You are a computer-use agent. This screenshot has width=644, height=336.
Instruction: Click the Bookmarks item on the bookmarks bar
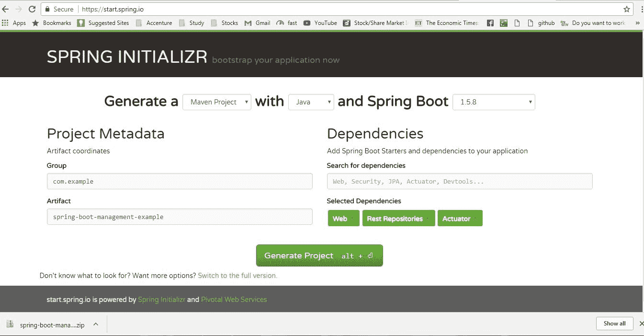pos(57,23)
